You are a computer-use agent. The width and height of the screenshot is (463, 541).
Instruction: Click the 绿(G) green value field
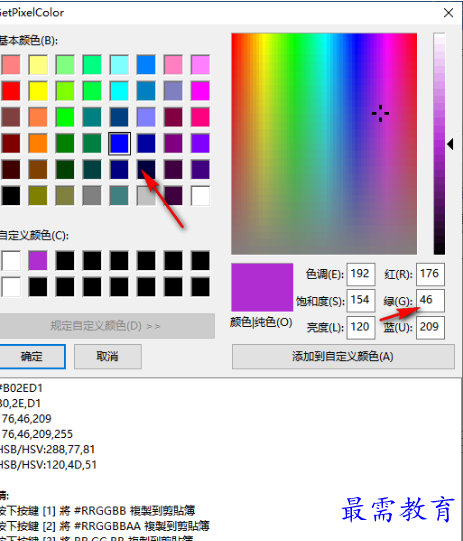click(430, 300)
